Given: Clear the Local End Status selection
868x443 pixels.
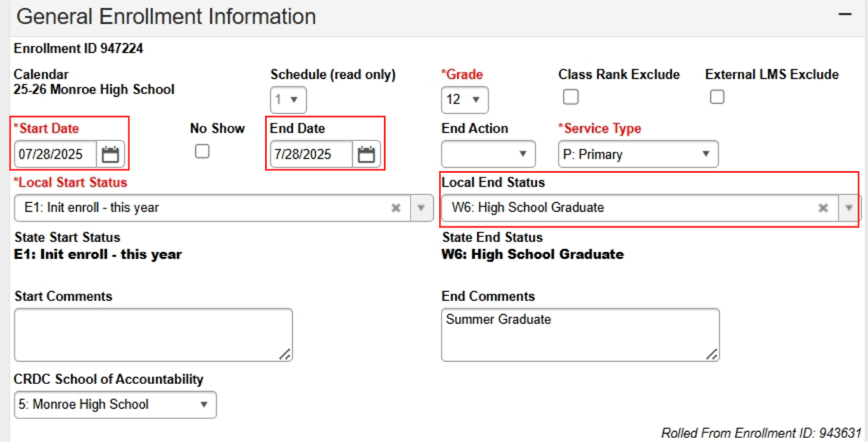Looking at the screenshot, I should click(x=823, y=208).
